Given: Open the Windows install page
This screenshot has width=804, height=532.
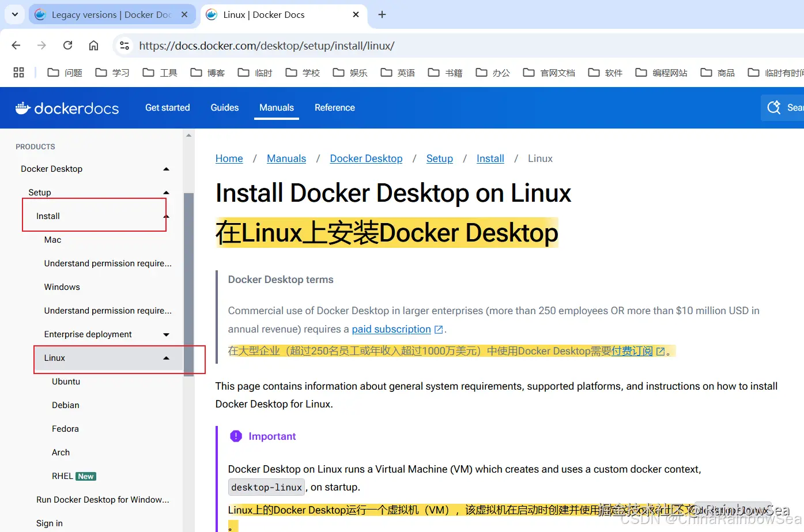Looking at the screenshot, I should (62, 287).
